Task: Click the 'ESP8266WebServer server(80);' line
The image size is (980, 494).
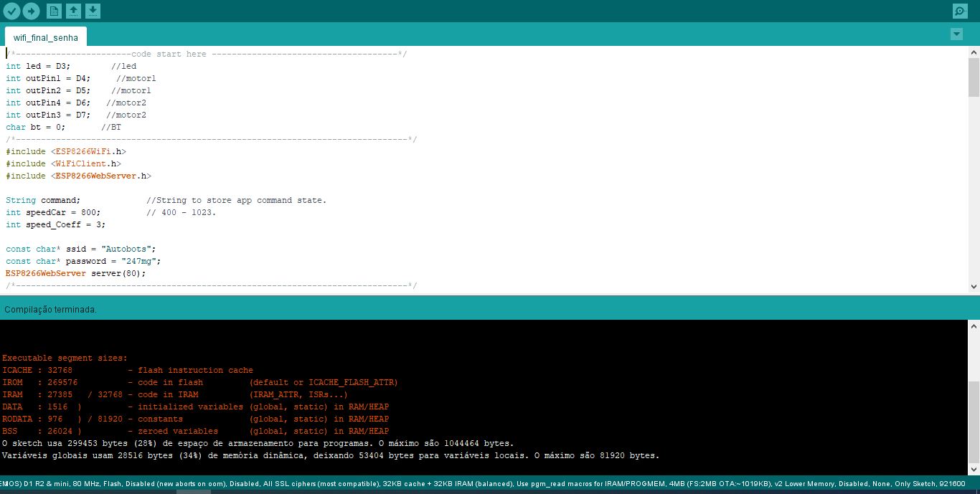Action: tap(76, 273)
